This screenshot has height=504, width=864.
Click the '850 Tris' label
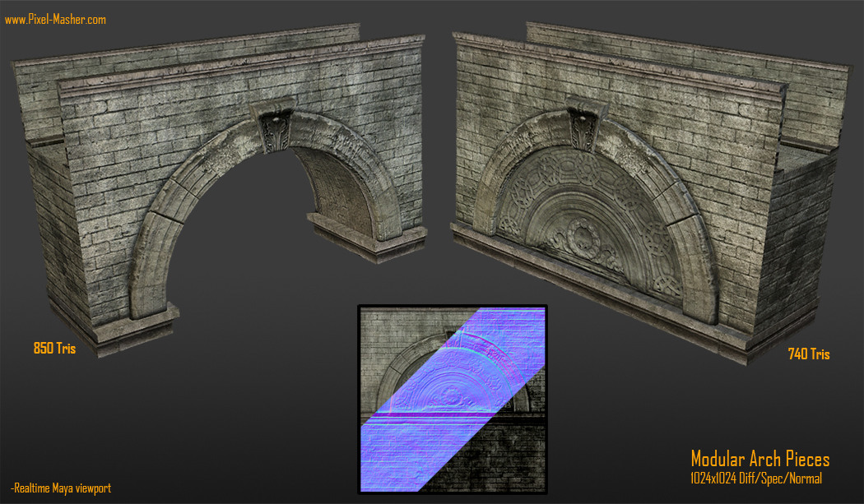(x=54, y=348)
